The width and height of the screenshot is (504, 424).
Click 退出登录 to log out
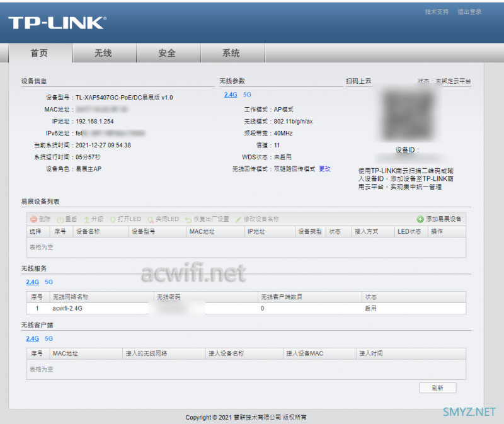pyautogui.click(x=469, y=12)
